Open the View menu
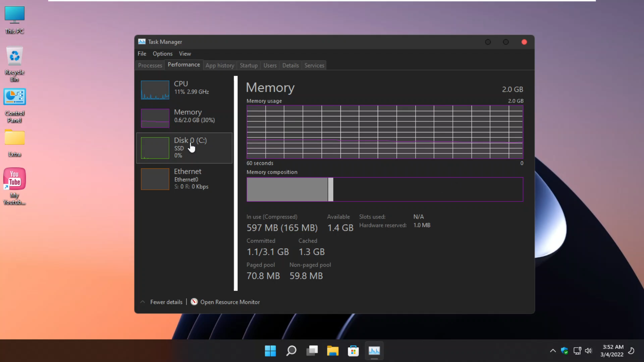The height and width of the screenshot is (362, 644). pyautogui.click(x=185, y=54)
